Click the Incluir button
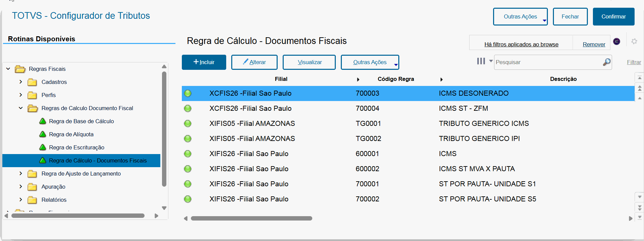644x241 pixels. tap(204, 62)
